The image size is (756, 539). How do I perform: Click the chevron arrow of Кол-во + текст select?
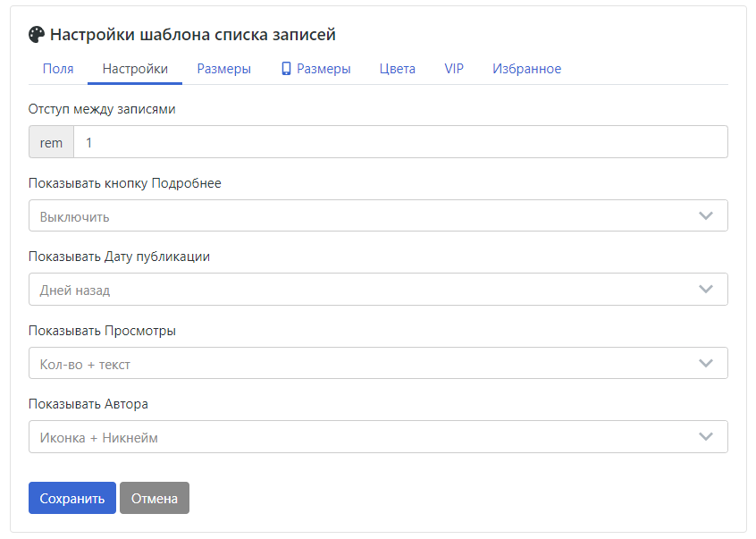[706, 363]
